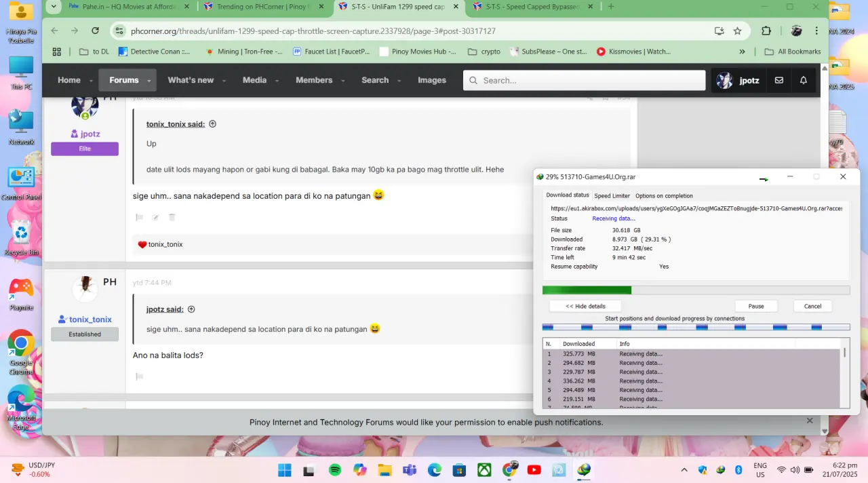The image size is (868, 483).
Task: Cancel the download
Action: click(x=812, y=306)
